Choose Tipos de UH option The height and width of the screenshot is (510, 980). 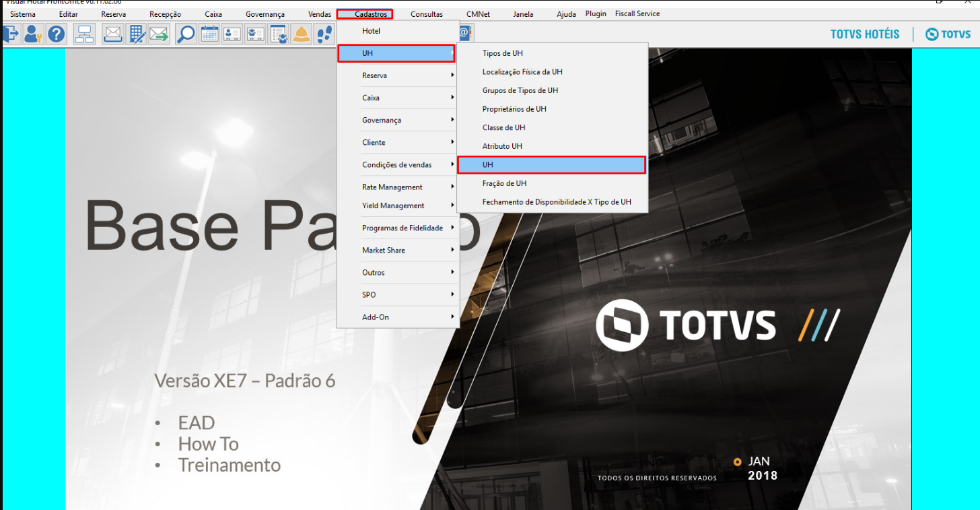[502, 53]
